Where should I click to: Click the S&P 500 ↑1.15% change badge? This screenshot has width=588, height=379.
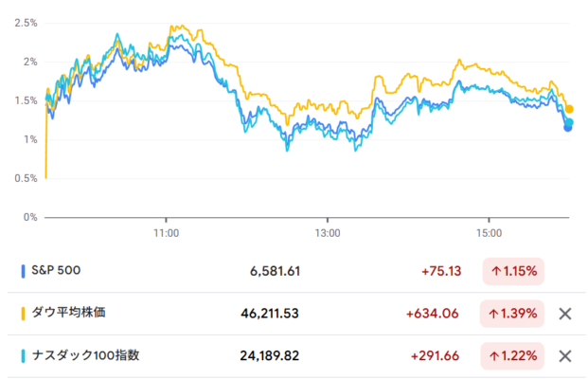[x=512, y=271]
